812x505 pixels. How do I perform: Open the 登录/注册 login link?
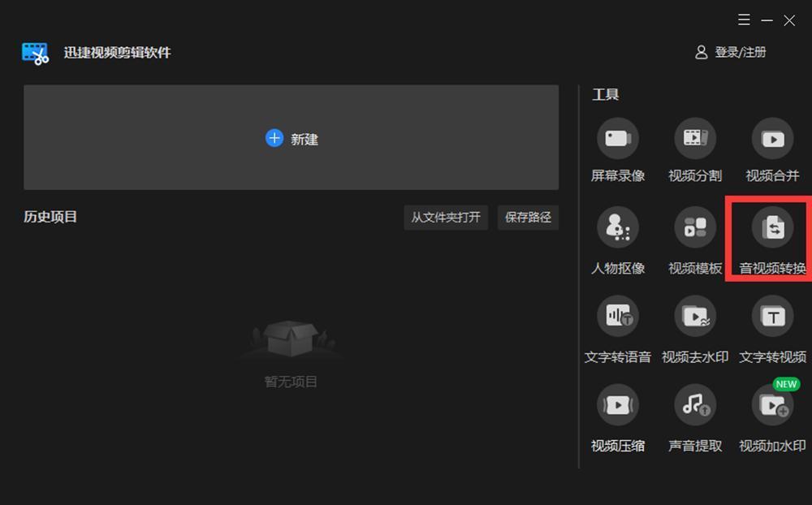740,52
